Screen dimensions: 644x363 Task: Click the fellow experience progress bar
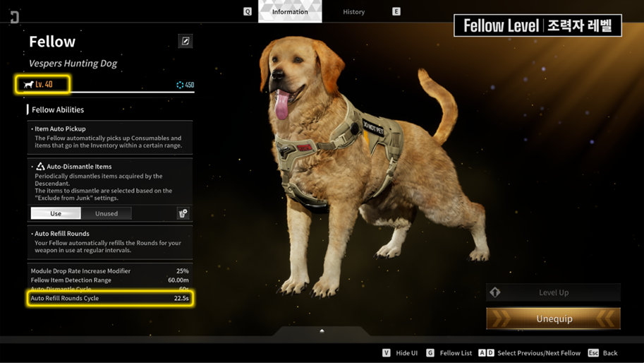coord(111,93)
